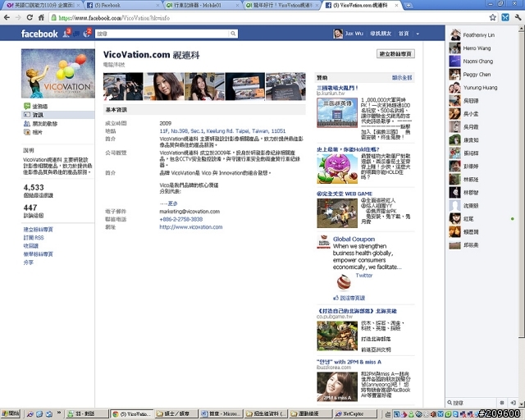The width and height of the screenshot is (525, 420).
Task: Click the blue extension icon next to the star
Action: click(x=505, y=17)
